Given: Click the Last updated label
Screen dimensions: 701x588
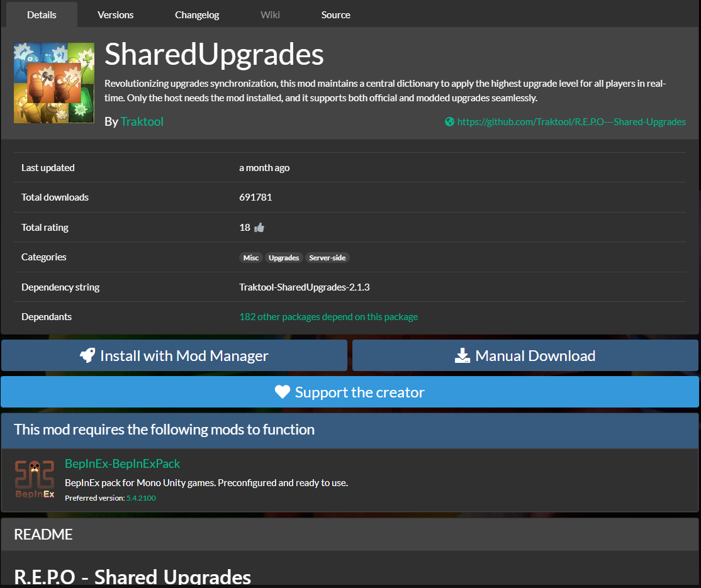Looking at the screenshot, I should 48,167.
